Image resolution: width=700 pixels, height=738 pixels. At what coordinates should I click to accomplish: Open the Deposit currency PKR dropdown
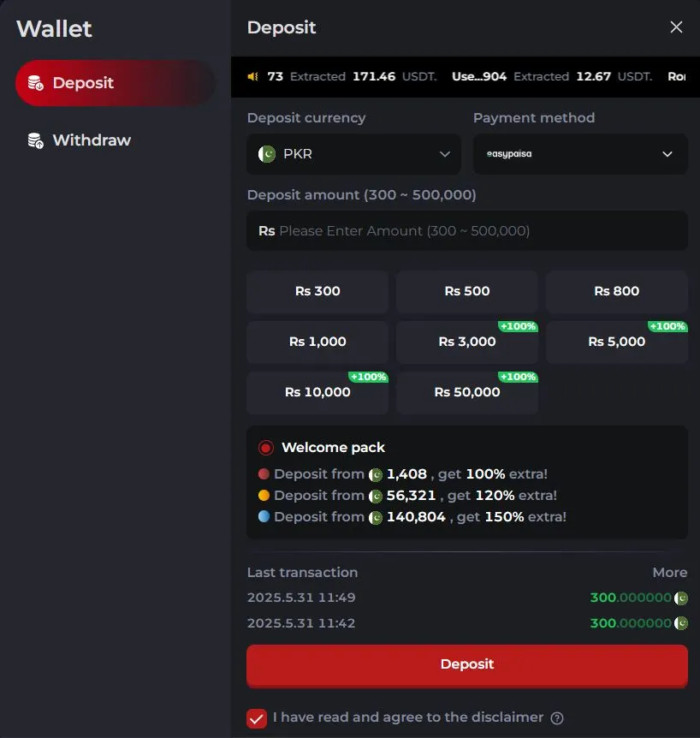tap(353, 154)
